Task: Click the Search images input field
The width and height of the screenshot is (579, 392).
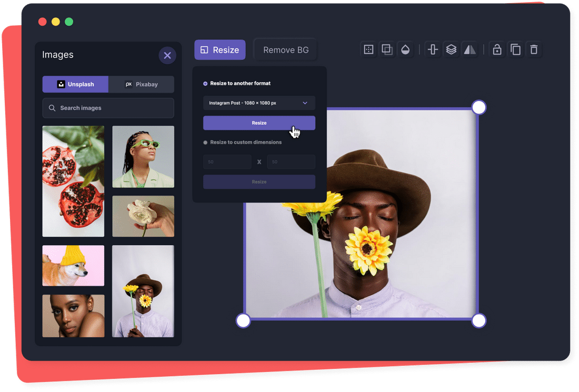Action: [108, 108]
